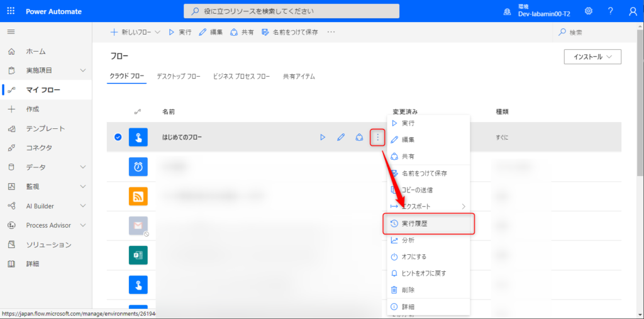Click 実行 in the command bar
The width and height of the screenshot is (644, 319).
(180, 33)
